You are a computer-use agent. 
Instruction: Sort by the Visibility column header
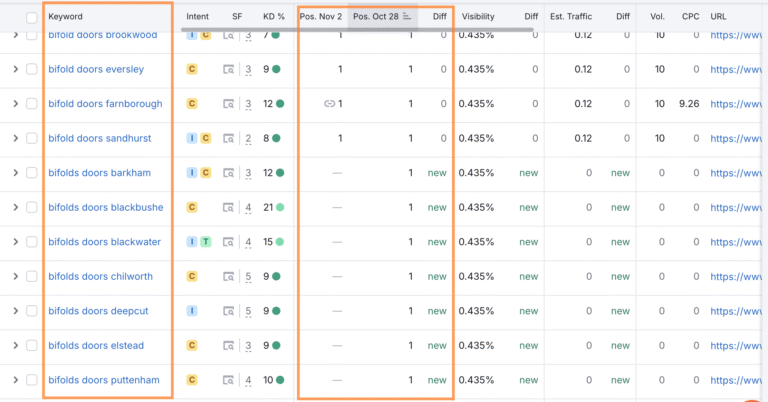coord(477,17)
